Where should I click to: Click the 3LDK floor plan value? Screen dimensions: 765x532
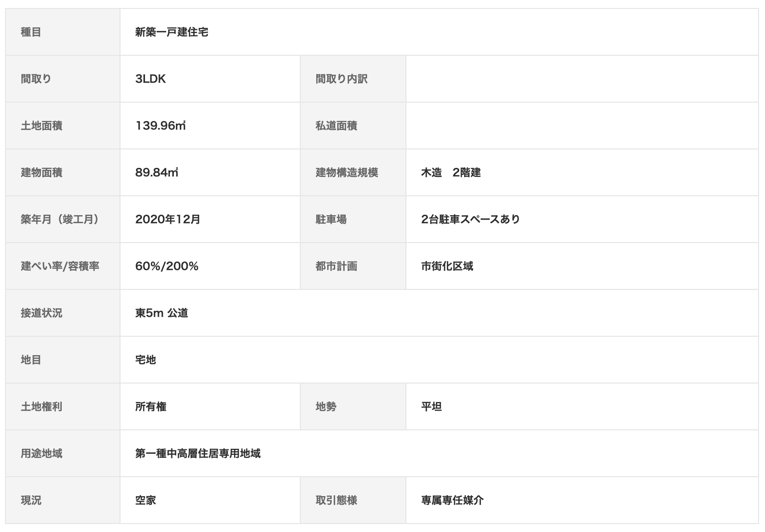pyautogui.click(x=150, y=79)
